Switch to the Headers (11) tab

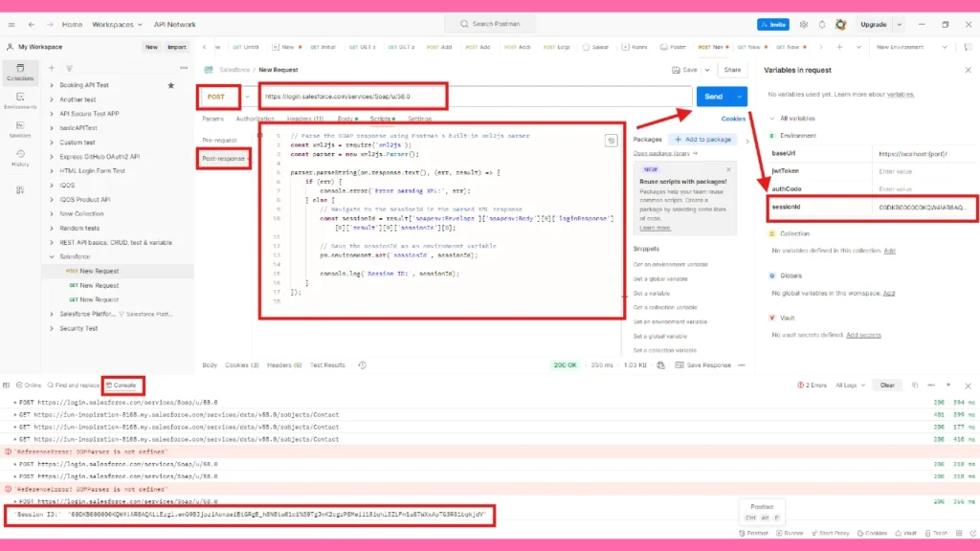click(x=303, y=119)
